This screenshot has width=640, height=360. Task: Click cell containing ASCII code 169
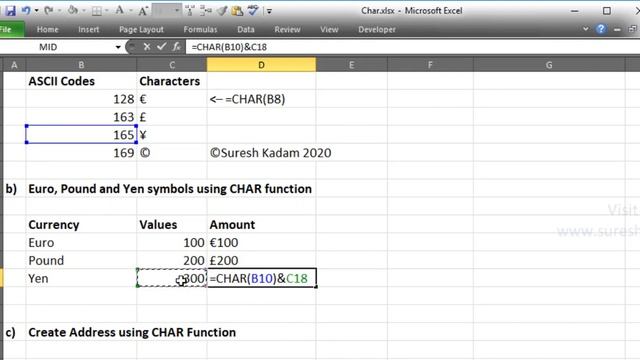[x=81, y=153]
